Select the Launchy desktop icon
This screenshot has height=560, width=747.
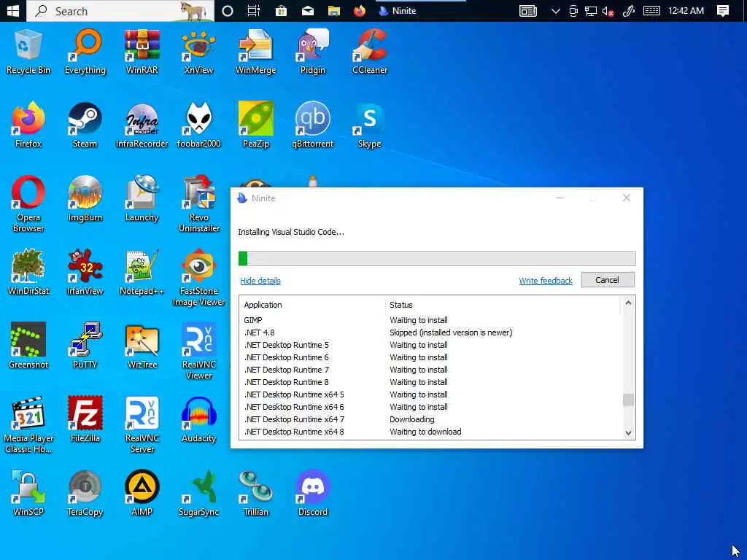click(x=142, y=199)
